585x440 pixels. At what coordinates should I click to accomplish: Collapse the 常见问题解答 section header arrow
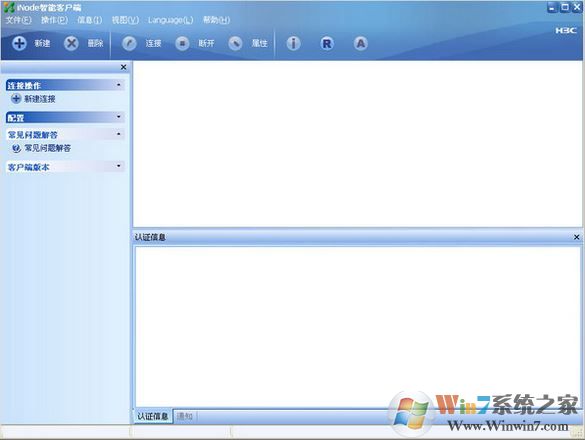coord(119,134)
